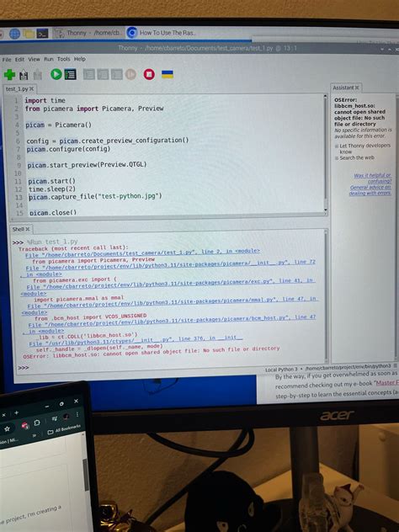Open the File menu

click(7, 60)
